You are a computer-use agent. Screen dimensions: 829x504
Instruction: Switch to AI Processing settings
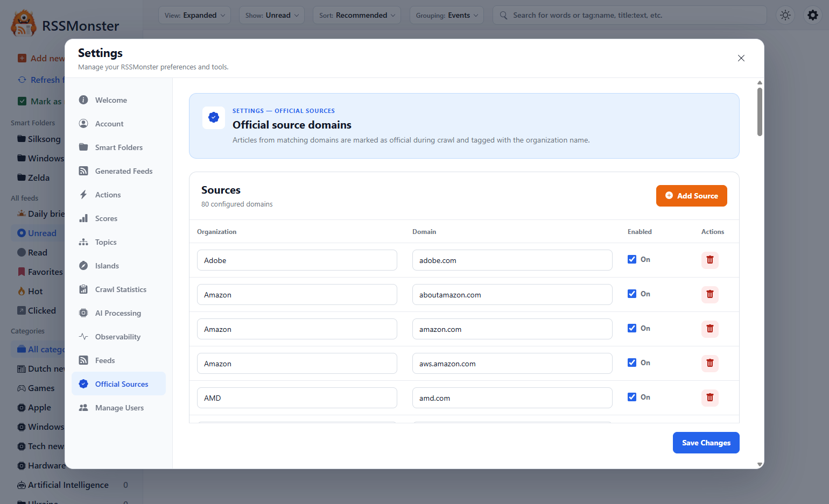(x=118, y=313)
